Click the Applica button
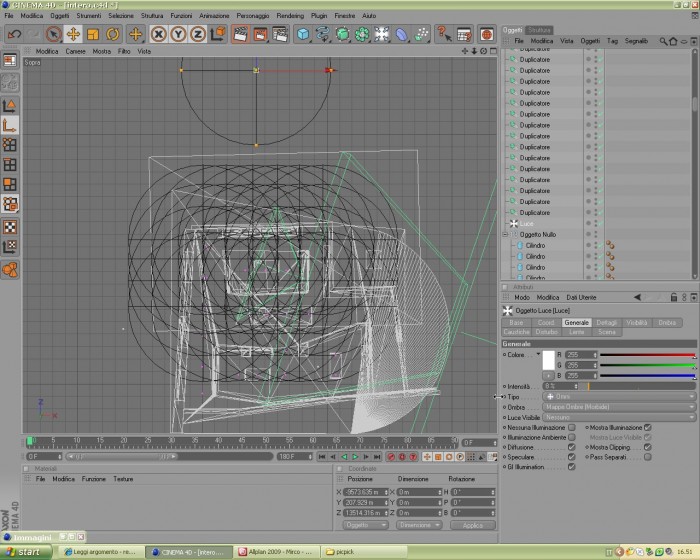 pyautogui.click(x=473, y=525)
